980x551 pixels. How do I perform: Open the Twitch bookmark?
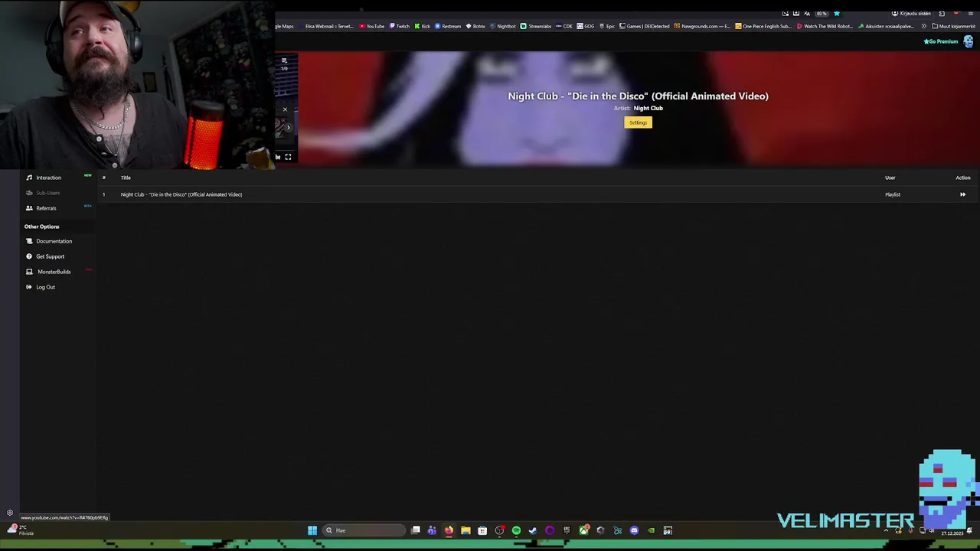pyautogui.click(x=399, y=26)
